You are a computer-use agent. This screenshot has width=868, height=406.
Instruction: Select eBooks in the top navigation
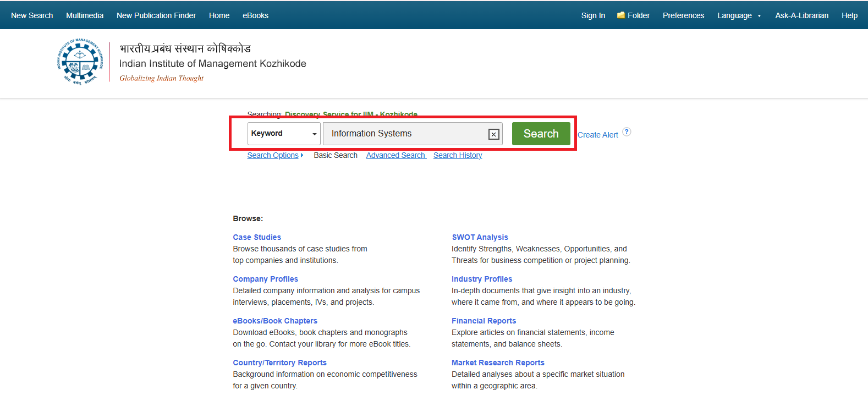tap(255, 15)
